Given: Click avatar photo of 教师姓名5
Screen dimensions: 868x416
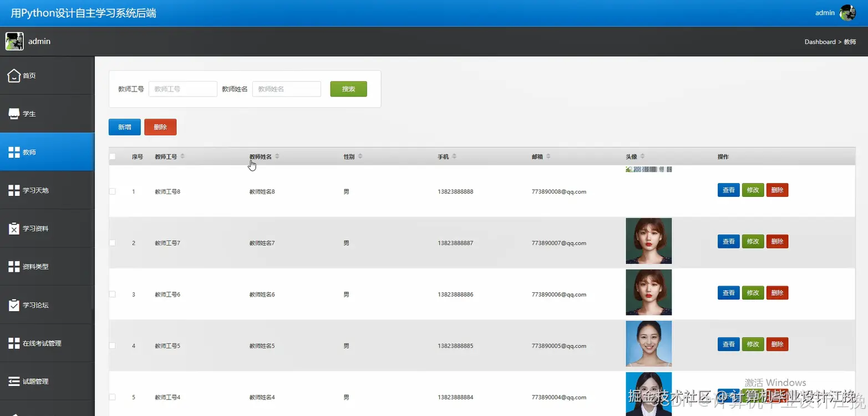Looking at the screenshot, I should 648,344.
